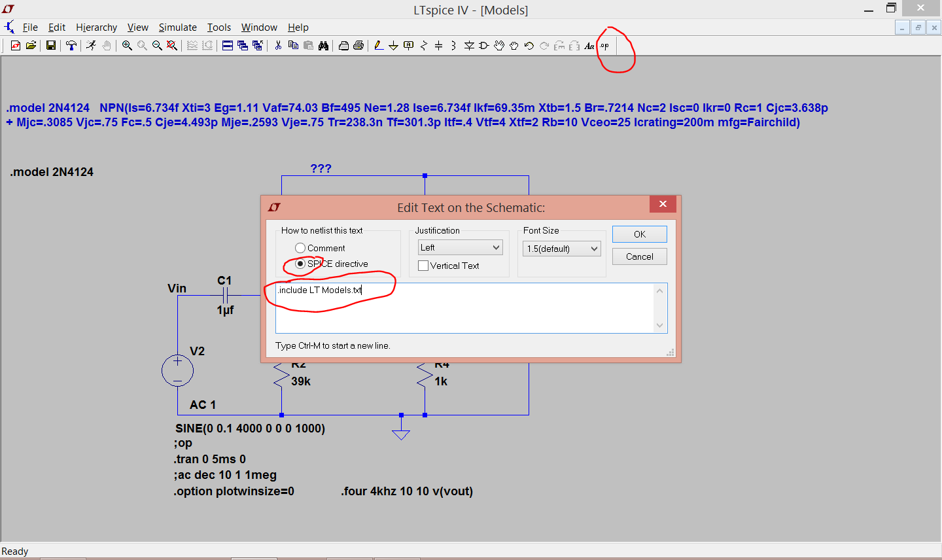Viewport: 942px width, 560px height.
Task: Select the Ground symbol tool
Action: (x=393, y=46)
